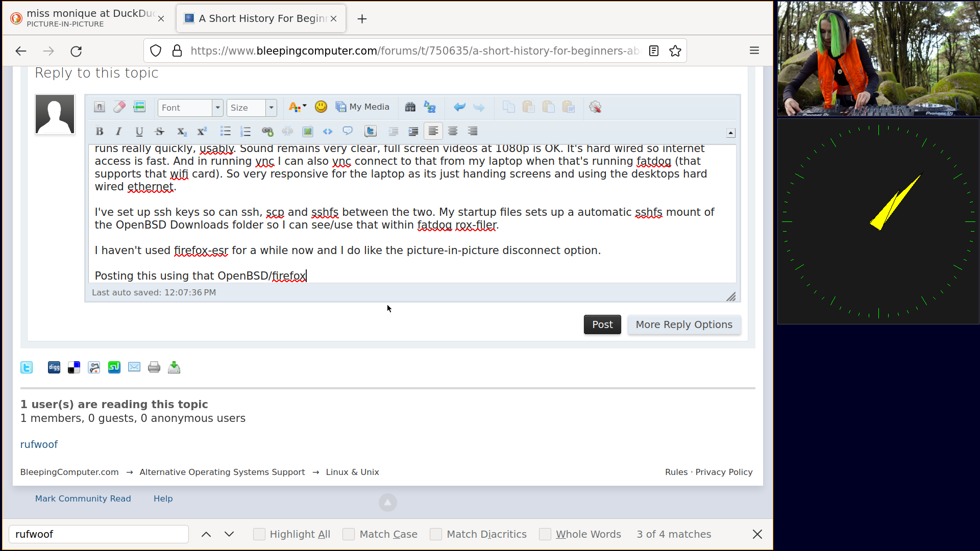980x551 pixels.
Task: Click Mark Community Read link
Action: (x=83, y=498)
